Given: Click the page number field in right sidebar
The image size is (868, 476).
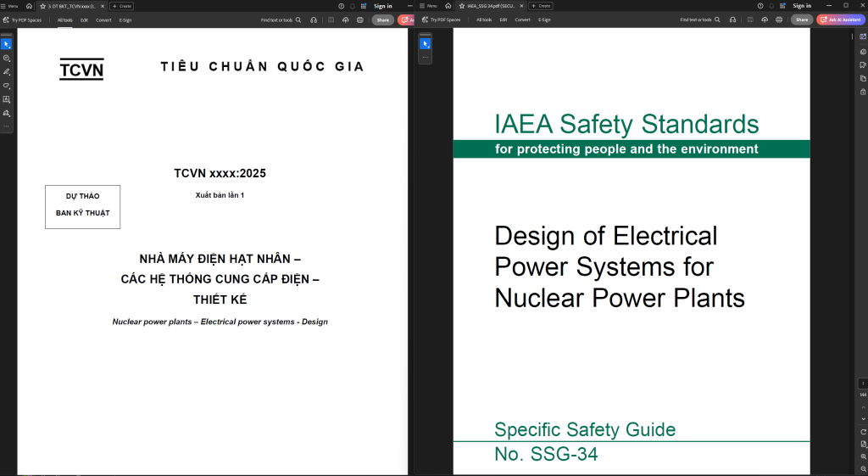Looking at the screenshot, I should (x=863, y=384).
